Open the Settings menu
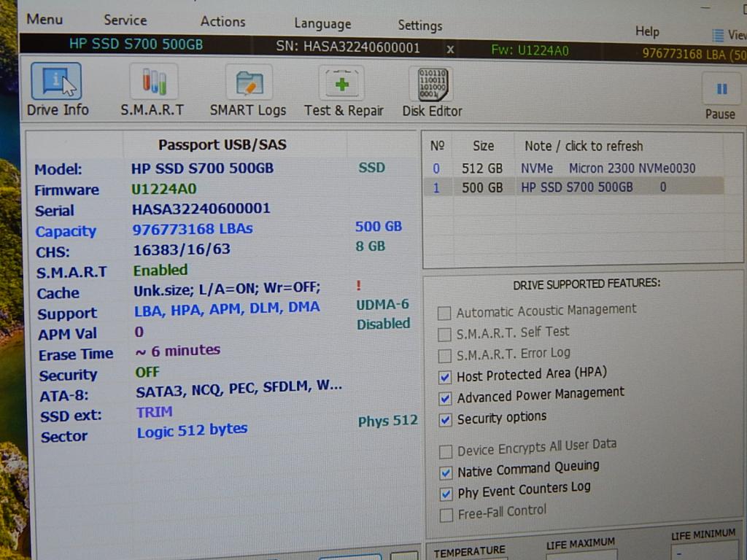This screenshot has width=747, height=560. click(x=419, y=26)
